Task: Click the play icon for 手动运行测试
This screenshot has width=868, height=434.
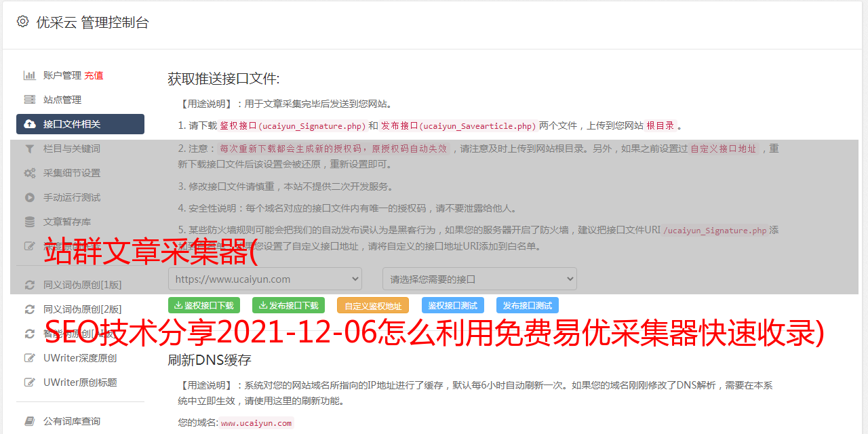Action: 29,197
